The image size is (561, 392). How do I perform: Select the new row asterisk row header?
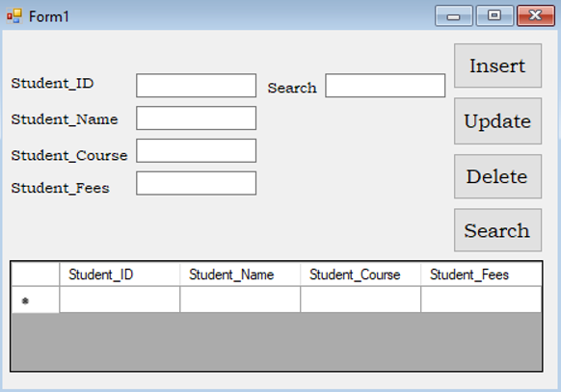tap(35, 301)
